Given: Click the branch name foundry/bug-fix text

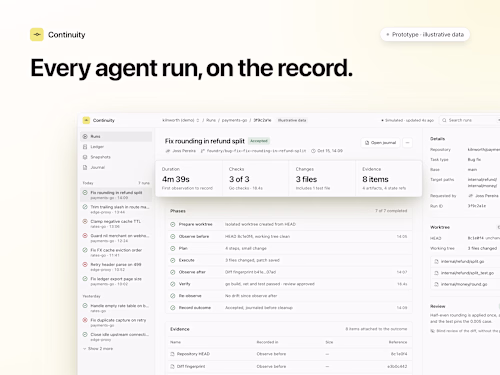Looking at the screenshot, I should click(256, 151).
